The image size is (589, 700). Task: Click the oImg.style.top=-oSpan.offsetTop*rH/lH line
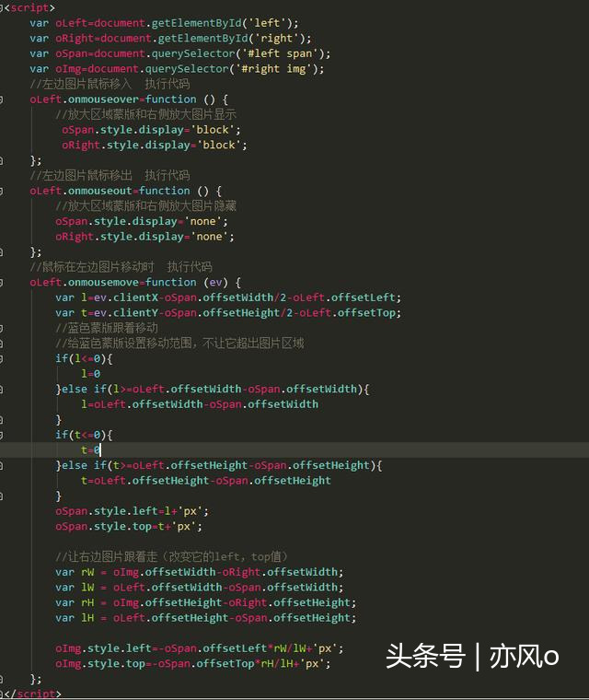[x=193, y=664]
